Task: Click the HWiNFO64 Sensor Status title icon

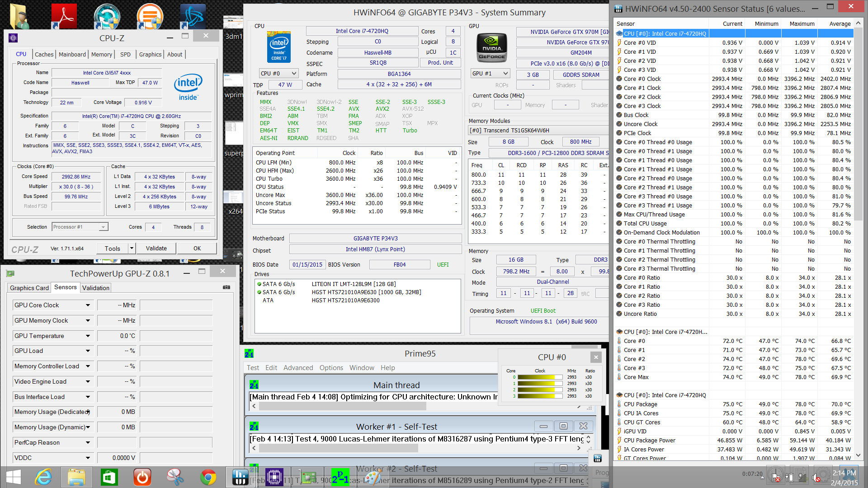Action: [618, 9]
